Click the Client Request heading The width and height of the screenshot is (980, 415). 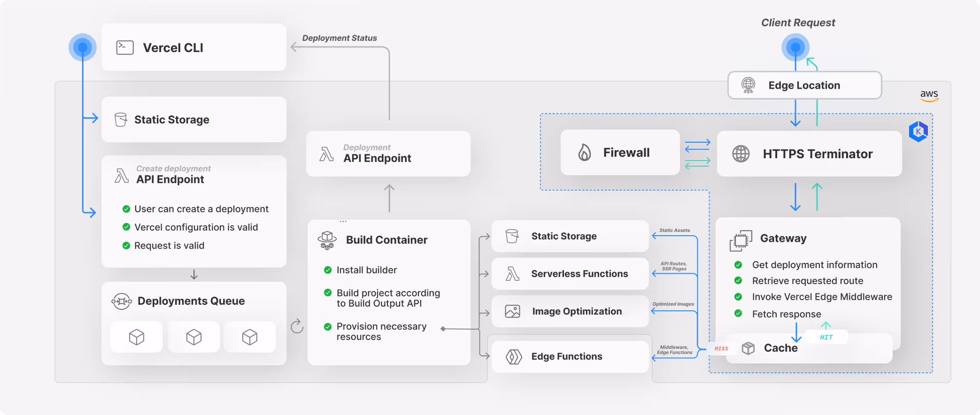coord(798,22)
